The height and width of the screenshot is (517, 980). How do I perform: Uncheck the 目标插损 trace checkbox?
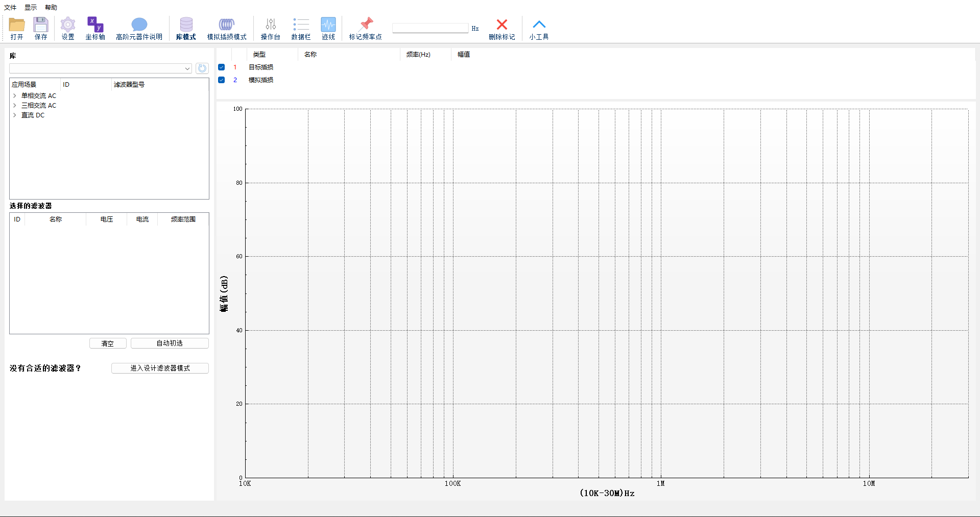pyautogui.click(x=222, y=67)
